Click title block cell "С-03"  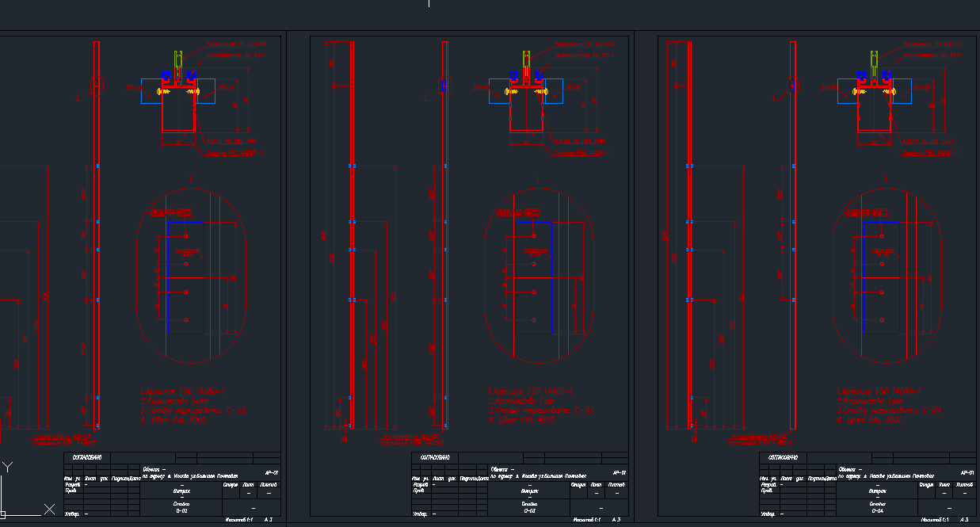[529, 512]
